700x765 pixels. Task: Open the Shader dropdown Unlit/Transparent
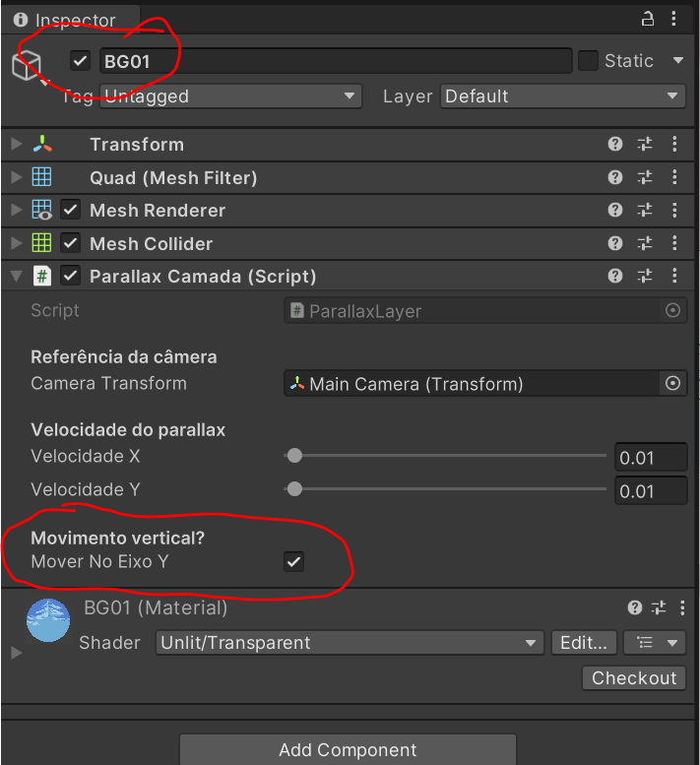point(350,643)
